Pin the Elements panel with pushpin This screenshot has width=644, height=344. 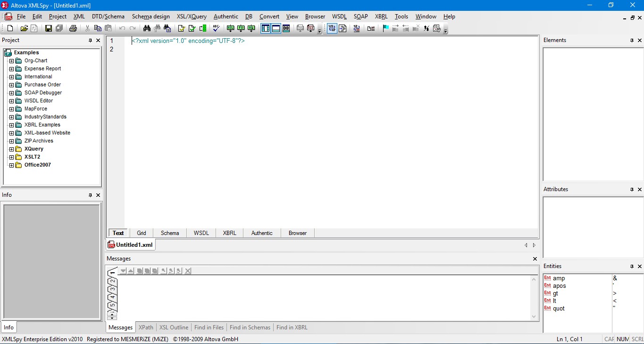[632, 41]
